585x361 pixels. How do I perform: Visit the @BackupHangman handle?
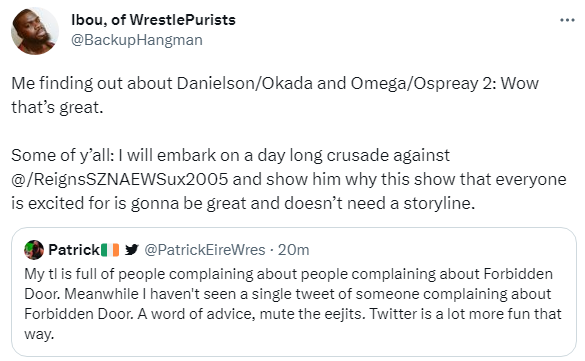[137, 40]
